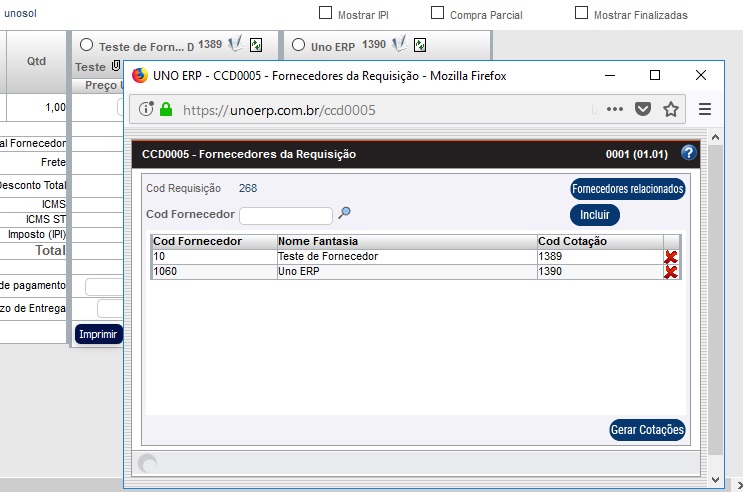Viewport: 743px width, 492px height.
Task: Delete the Teste de Fornecedor row
Action: point(671,257)
